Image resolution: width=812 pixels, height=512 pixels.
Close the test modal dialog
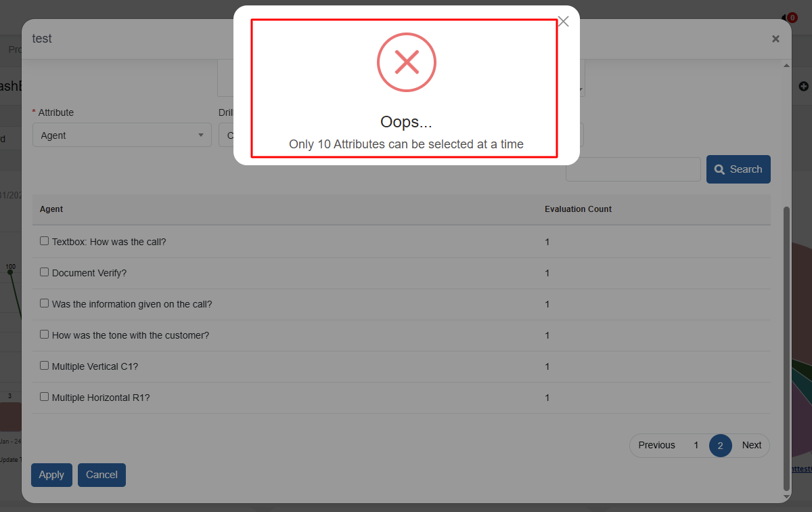point(775,39)
